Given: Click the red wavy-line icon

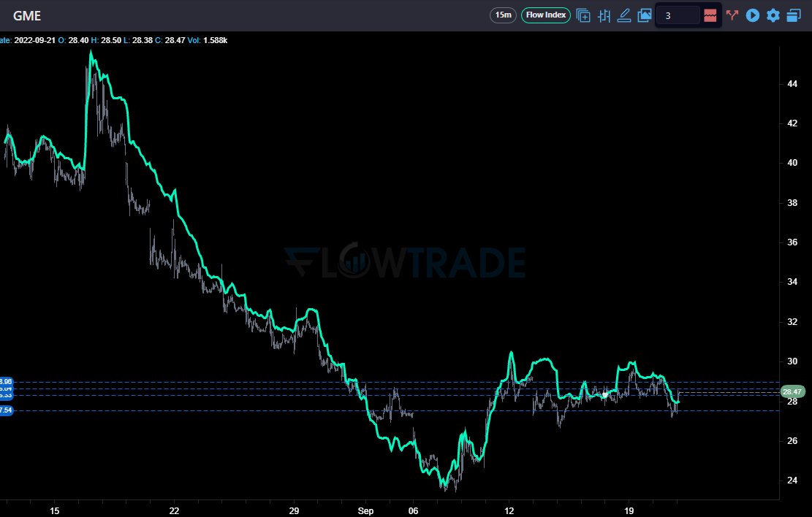Looking at the screenshot, I should [x=710, y=15].
